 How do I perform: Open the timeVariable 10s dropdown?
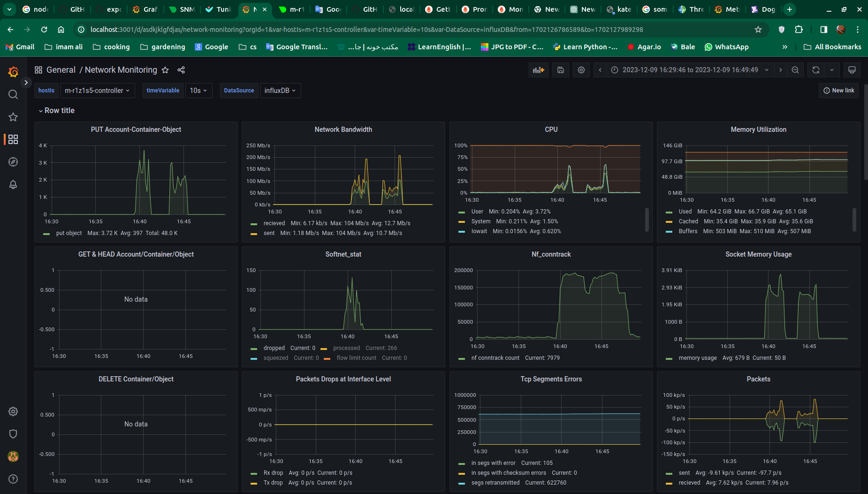pyautogui.click(x=198, y=91)
